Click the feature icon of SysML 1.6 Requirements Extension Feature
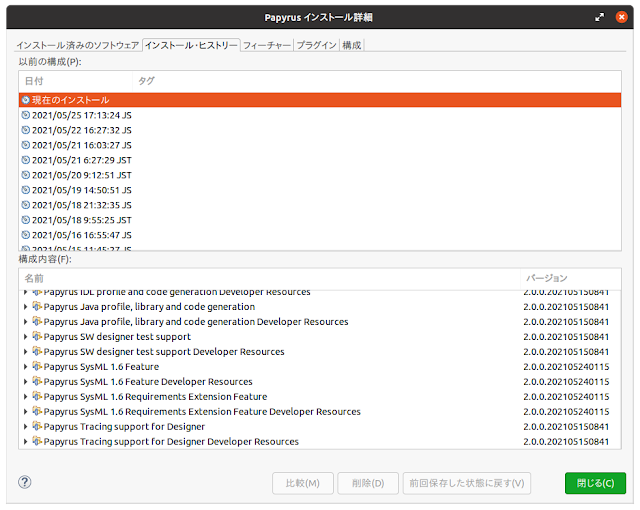The image size is (640, 510). click(x=37, y=396)
